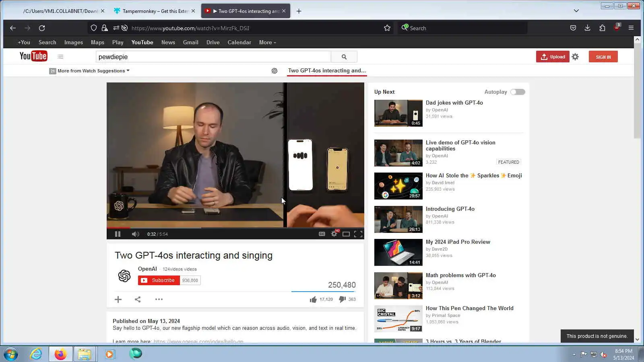The image size is (644, 362).
Task: Open the OpenAI channel name link
Action: (x=147, y=269)
